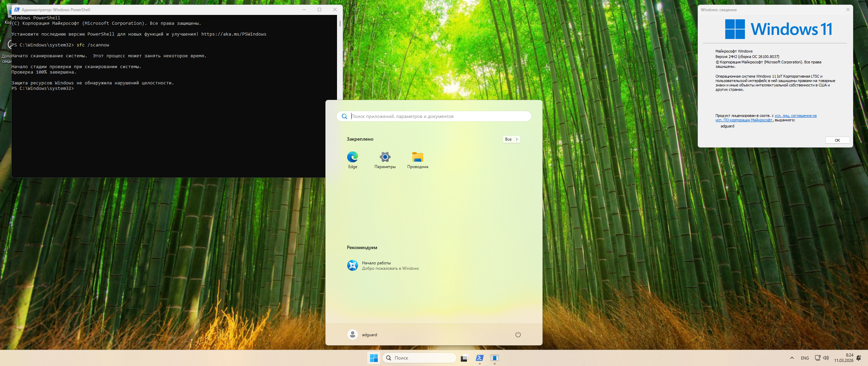This screenshot has width=868, height=366.
Task: Open Task View from taskbar
Action: point(464,358)
